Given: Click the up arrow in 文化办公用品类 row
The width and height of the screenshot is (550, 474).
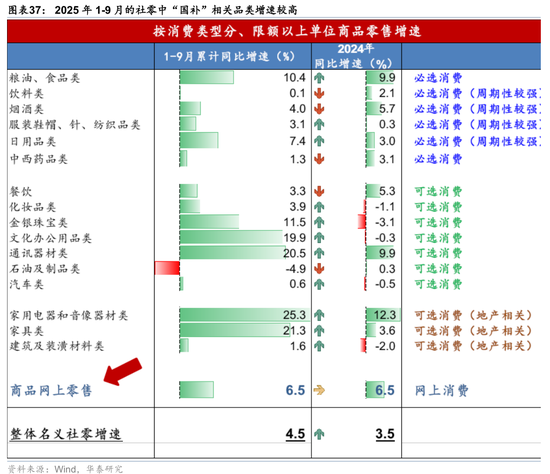Looking at the screenshot, I should click(x=319, y=238).
